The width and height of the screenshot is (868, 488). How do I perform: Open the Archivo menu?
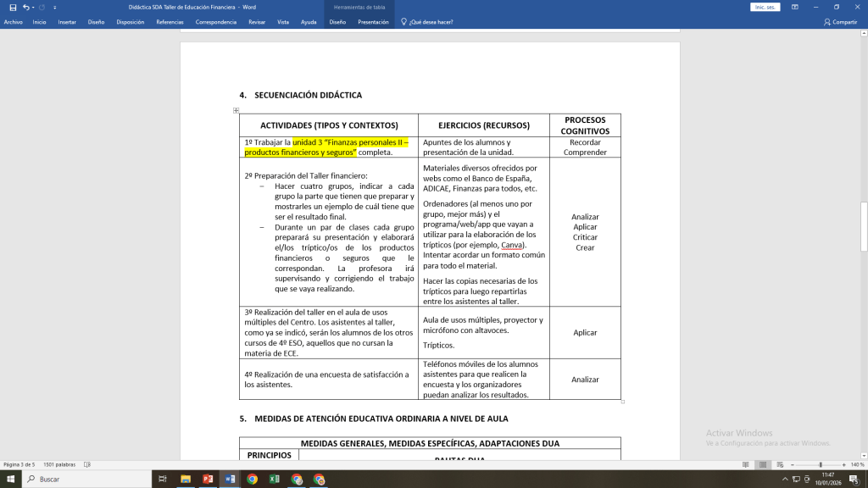point(13,22)
